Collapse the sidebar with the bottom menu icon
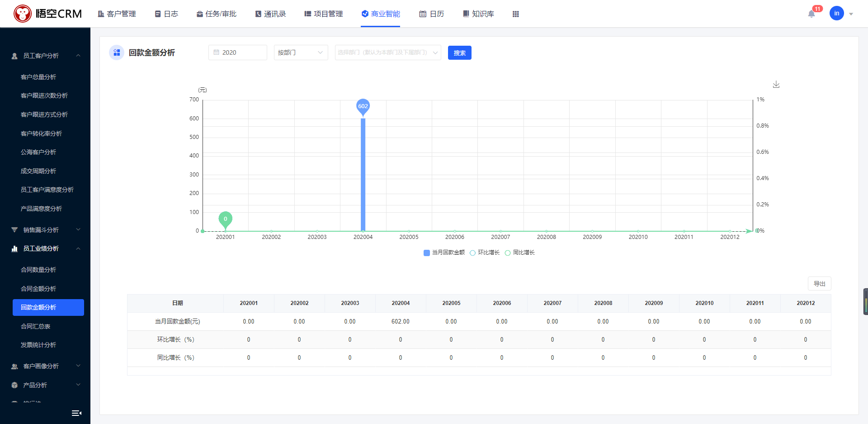Image resolution: width=868 pixels, height=424 pixels. click(x=76, y=413)
